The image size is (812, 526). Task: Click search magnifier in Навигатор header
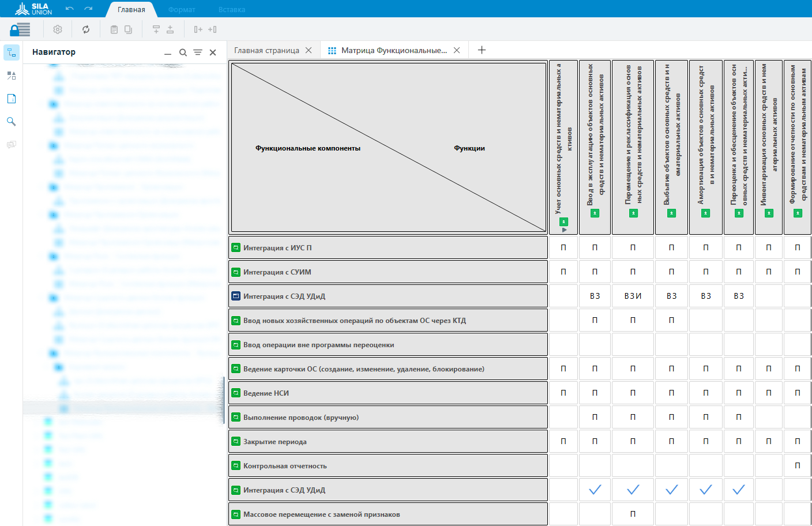pos(183,52)
